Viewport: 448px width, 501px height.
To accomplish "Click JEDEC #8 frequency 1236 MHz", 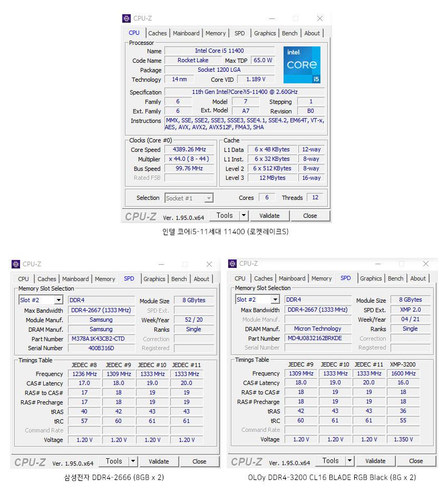I will click(84, 374).
